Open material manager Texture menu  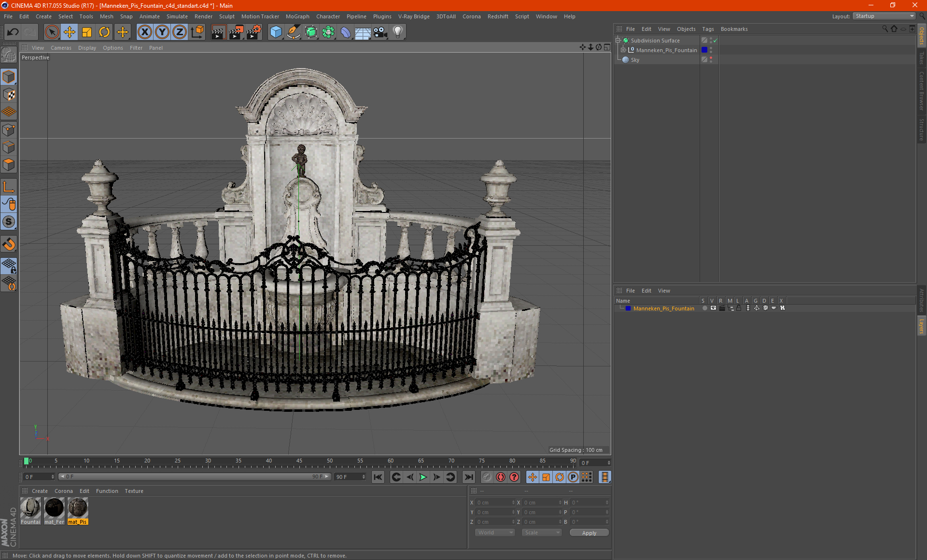click(134, 491)
